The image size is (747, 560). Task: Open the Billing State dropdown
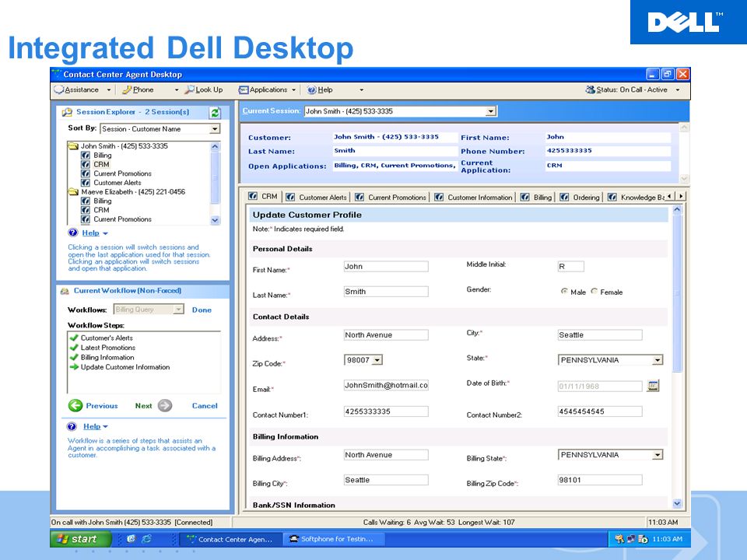[658, 455]
